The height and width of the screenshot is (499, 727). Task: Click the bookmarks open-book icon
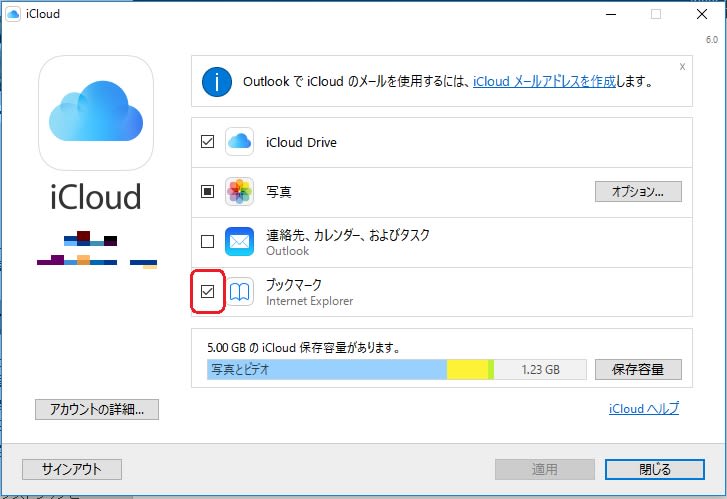[240, 292]
